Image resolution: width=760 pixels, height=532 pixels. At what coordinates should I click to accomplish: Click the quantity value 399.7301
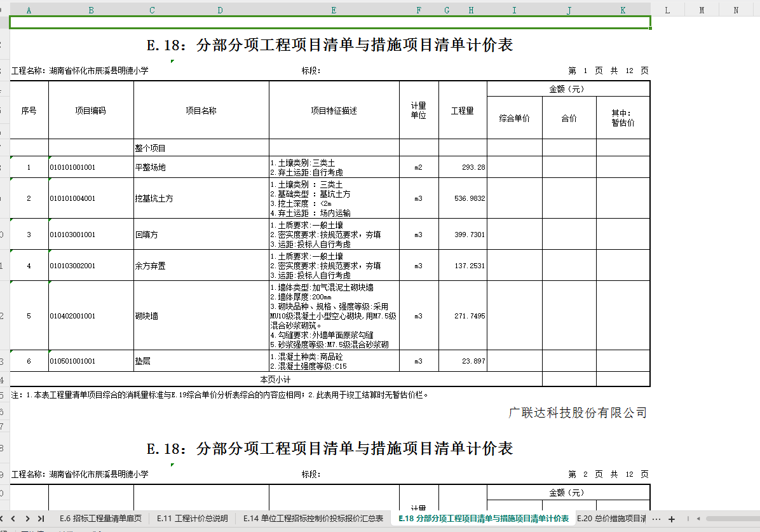[x=463, y=235]
